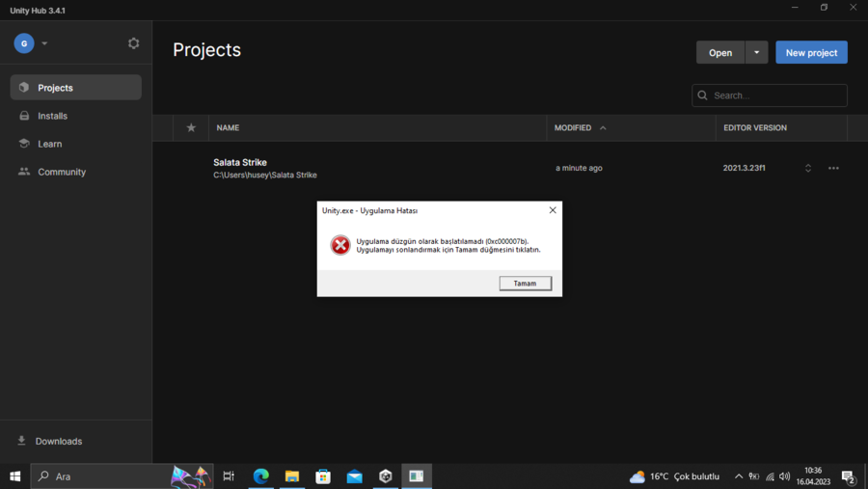
Task: Click Tamam in the error dialog
Action: click(525, 283)
